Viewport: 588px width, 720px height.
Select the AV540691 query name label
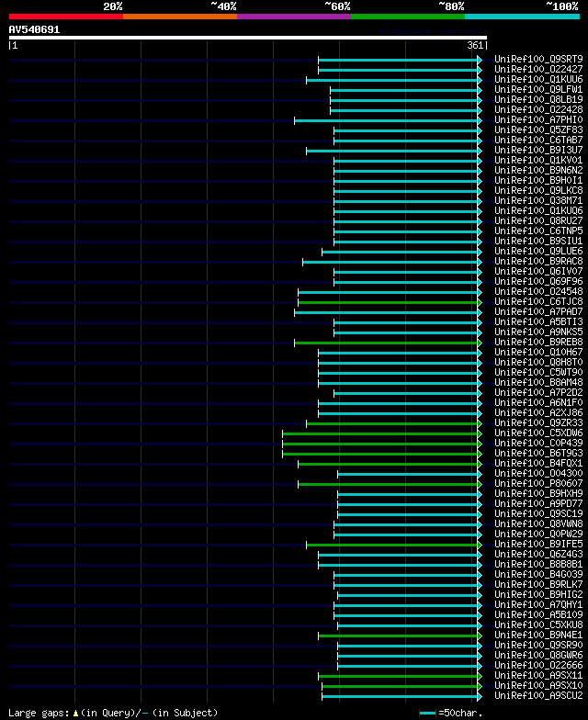pyautogui.click(x=35, y=29)
